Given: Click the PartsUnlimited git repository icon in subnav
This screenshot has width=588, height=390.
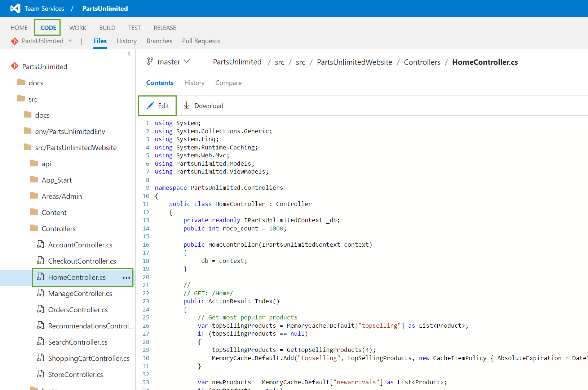Looking at the screenshot, I should coord(15,41).
